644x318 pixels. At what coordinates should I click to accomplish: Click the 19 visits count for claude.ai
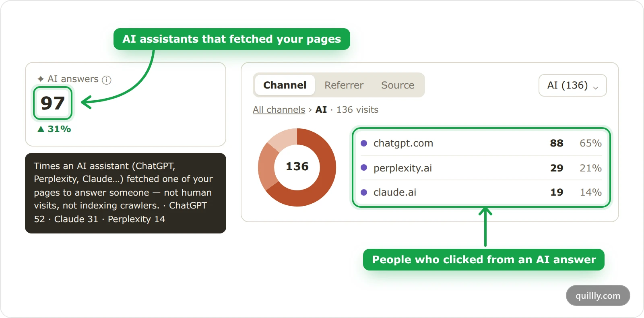[x=557, y=192]
